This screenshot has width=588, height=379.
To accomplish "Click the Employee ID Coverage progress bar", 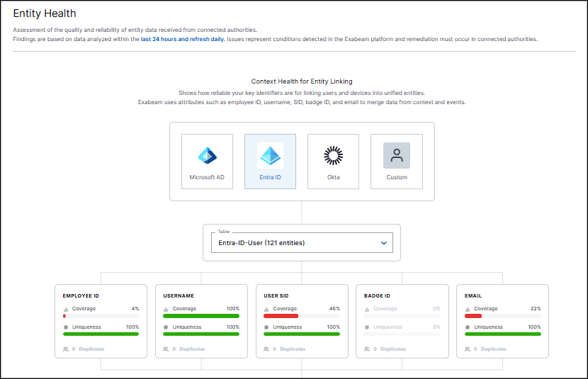I will [101, 316].
